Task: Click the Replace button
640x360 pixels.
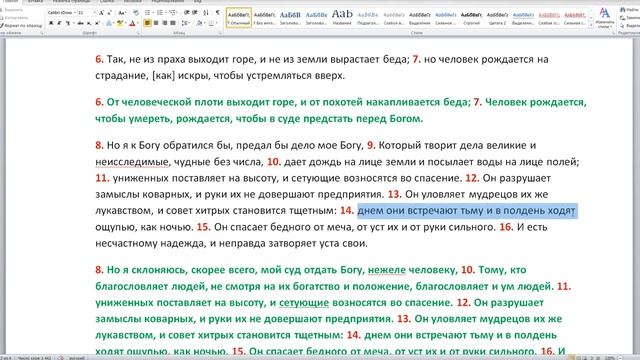Action: (629, 18)
